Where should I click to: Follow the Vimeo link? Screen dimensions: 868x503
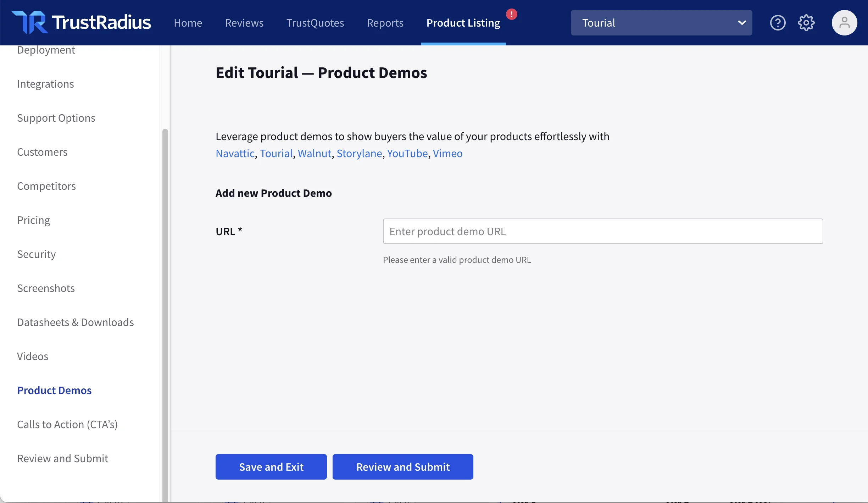pos(447,153)
